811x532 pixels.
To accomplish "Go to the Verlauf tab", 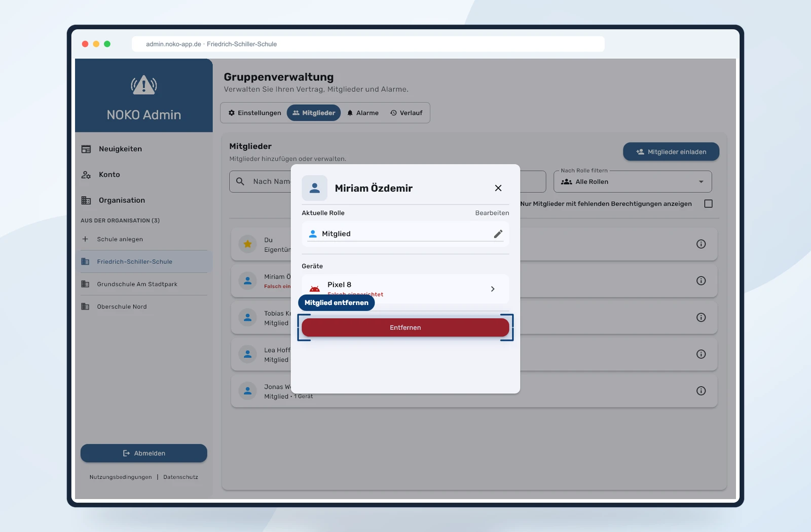I will pyautogui.click(x=406, y=113).
